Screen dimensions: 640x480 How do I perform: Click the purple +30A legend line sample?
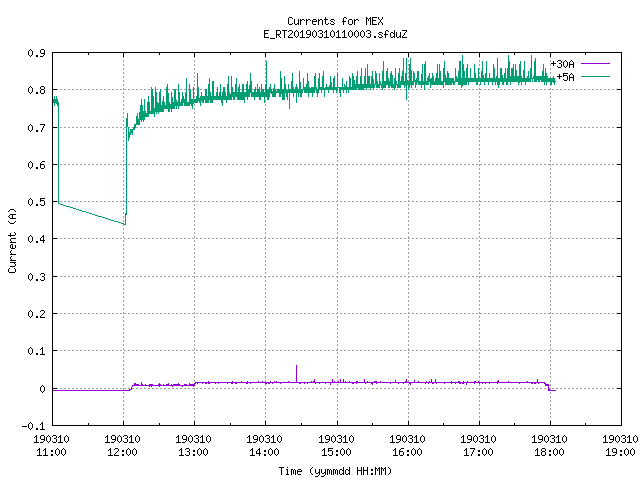595,64
